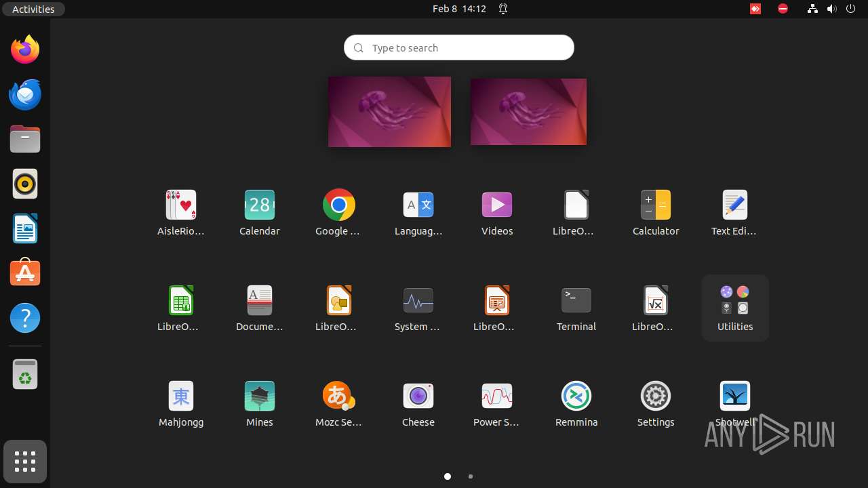Launch Rhythmbox from the dock
868x488 pixels.
25,184
